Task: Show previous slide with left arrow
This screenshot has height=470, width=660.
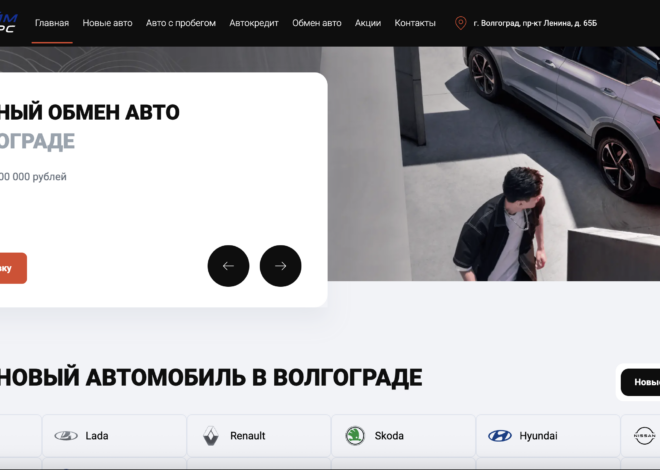Action: (228, 266)
